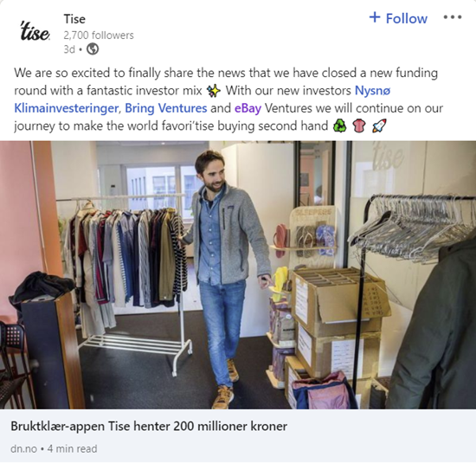
Task: Click the sparkles emoji in post
Action: click(214, 91)
